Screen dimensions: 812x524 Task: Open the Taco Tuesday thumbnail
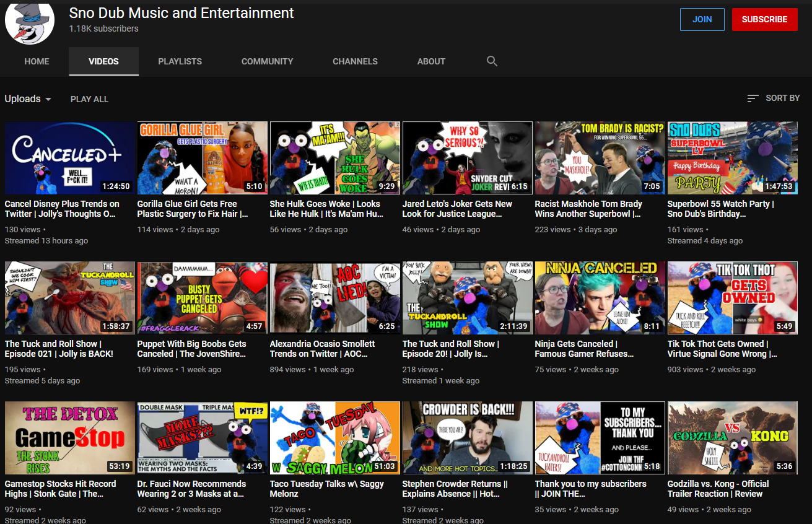click(335, 438)
